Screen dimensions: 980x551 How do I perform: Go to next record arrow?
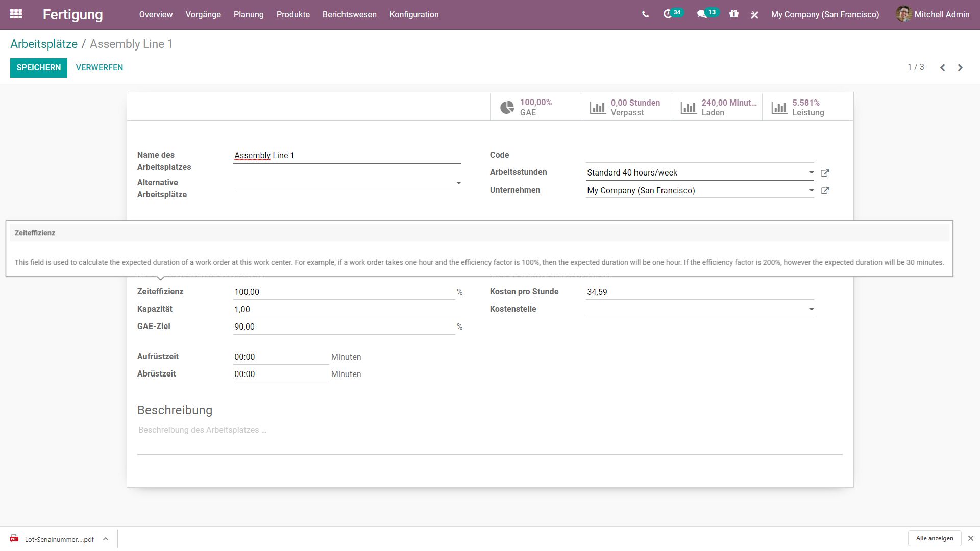(x=960, y=67)
